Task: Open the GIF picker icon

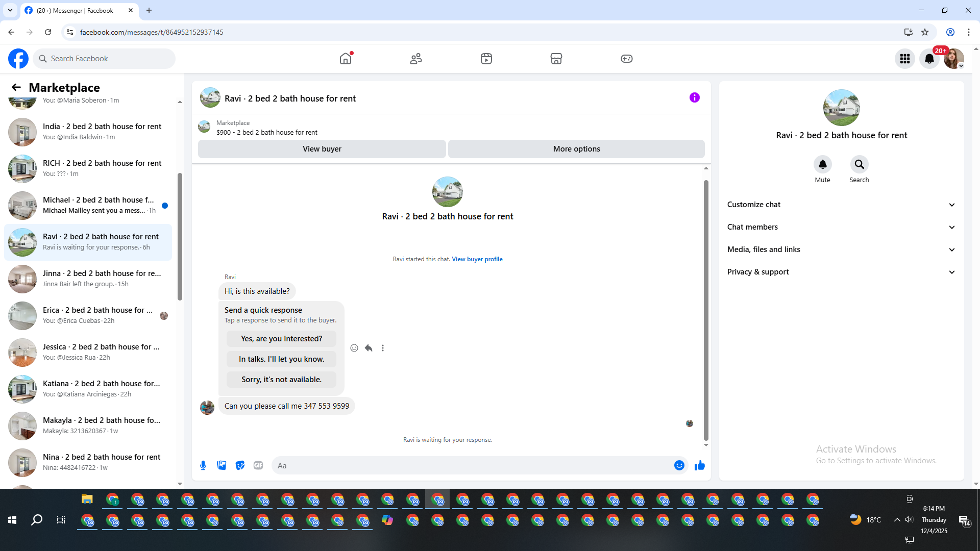Action: pos(258,465)
